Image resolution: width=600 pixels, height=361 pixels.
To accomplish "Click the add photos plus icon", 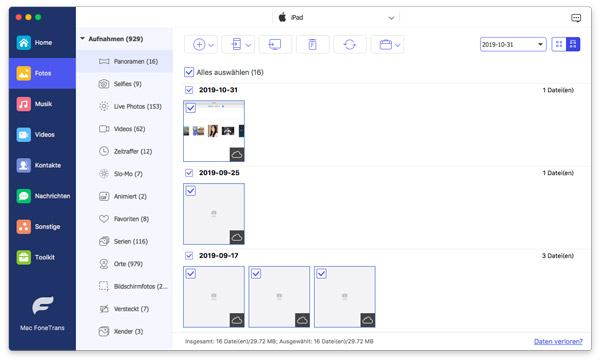I will (199, 44).
